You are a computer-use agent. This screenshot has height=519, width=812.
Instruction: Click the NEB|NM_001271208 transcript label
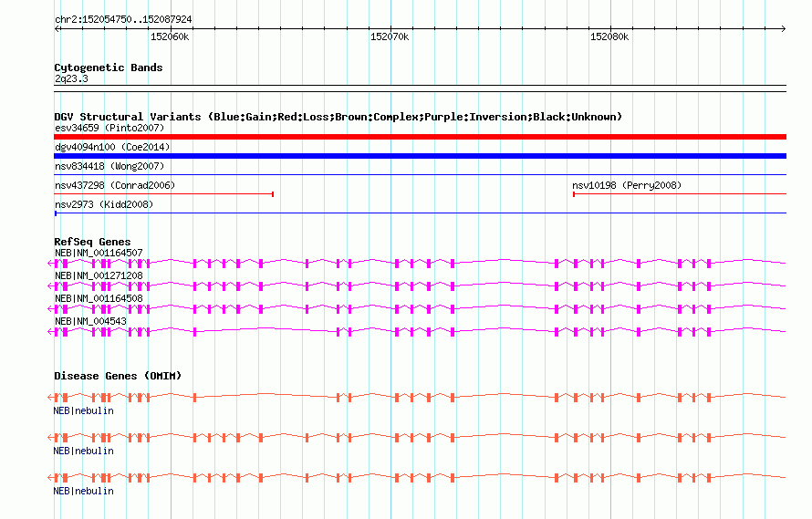coord(99,275)
